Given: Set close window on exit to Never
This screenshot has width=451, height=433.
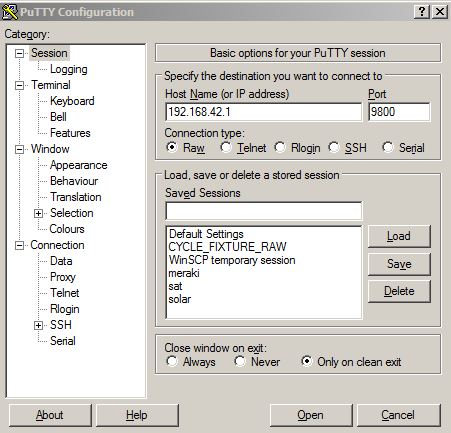Looking at the screenshot, I should coord(240,361).
